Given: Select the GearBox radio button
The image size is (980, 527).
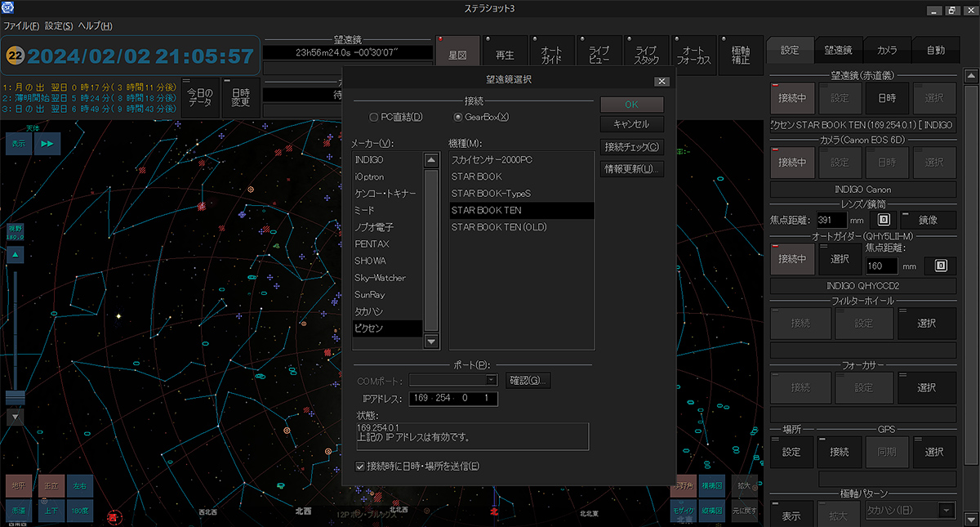Looking at the screenshot, I should [x=457, y=117].
